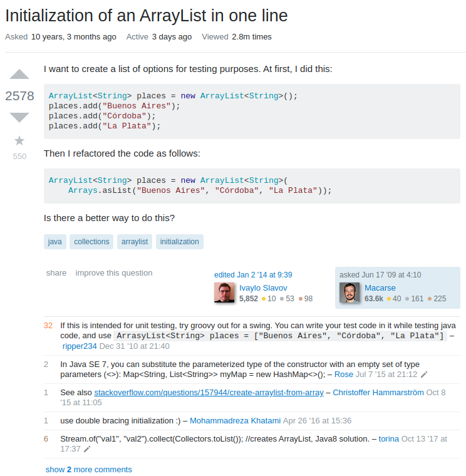The width and height of the screenshot is (466, 476).
Task: Open the initialization tag
Action: [179, 242]
